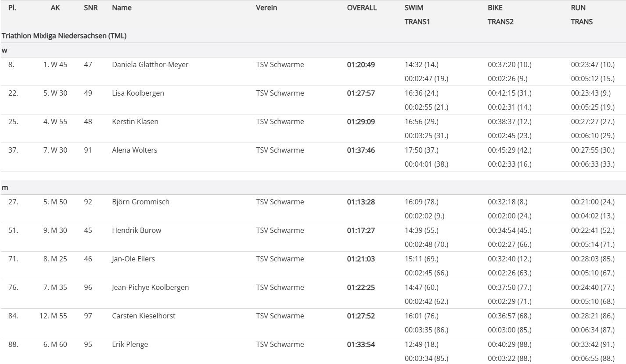Click the Name column header
The width and height of the screenshot is (626, 364).
click(x=122, y=7)
